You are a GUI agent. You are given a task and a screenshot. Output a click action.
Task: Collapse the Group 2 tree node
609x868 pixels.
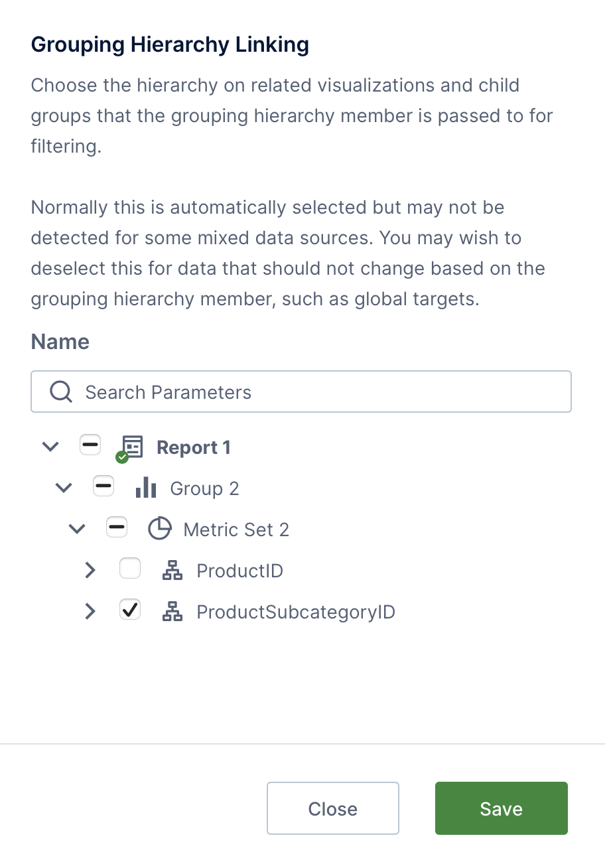(64, 488)
